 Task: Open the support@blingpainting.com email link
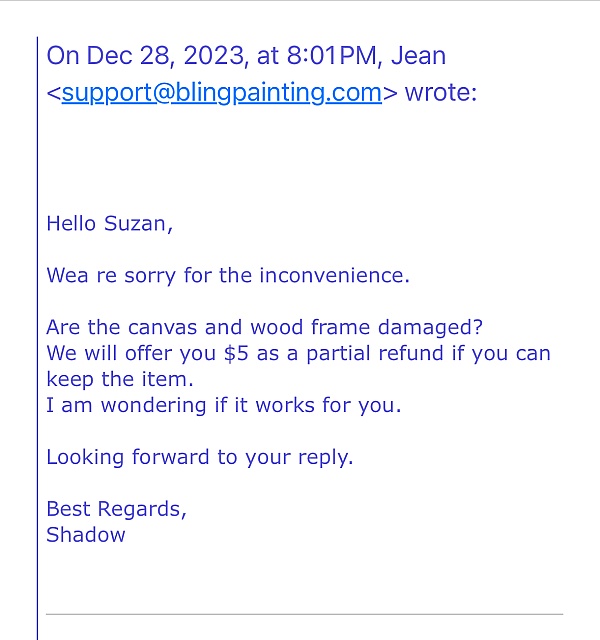222,93
